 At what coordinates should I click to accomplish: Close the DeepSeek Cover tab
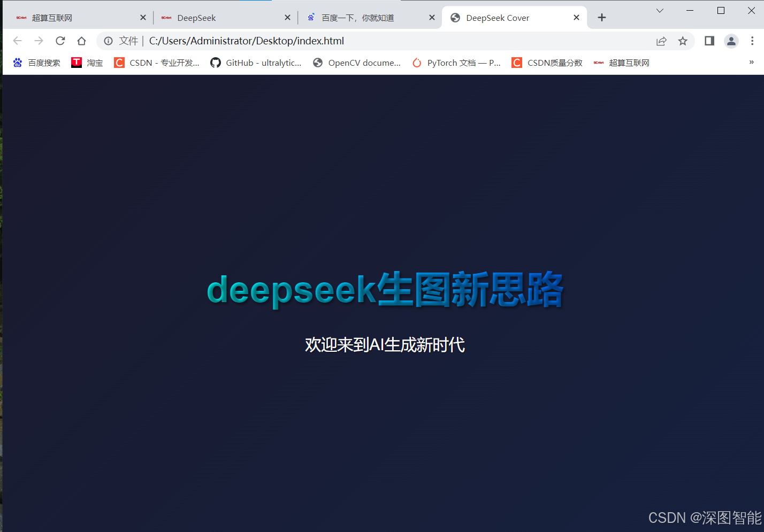tap(576, 18)
